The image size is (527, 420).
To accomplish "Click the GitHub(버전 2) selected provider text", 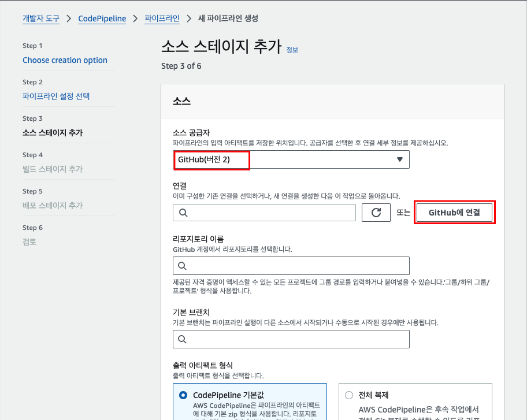I will pyautogui.click(x=204, y=159).
